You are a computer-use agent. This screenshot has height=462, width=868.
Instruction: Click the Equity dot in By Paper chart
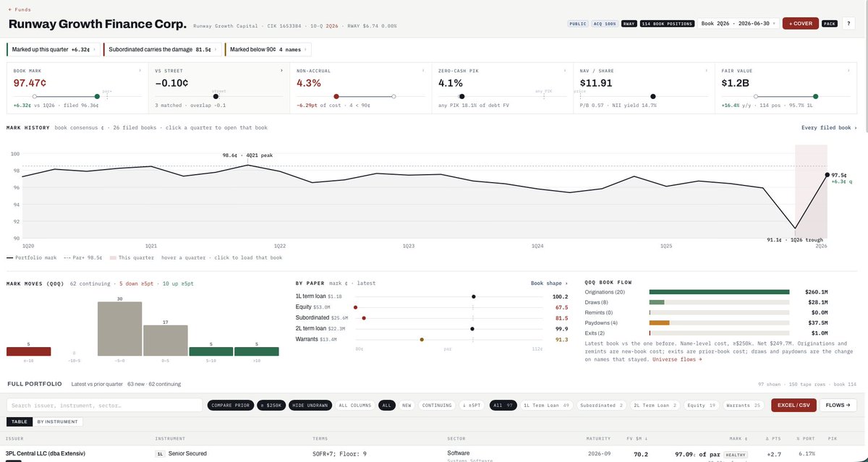355,307
